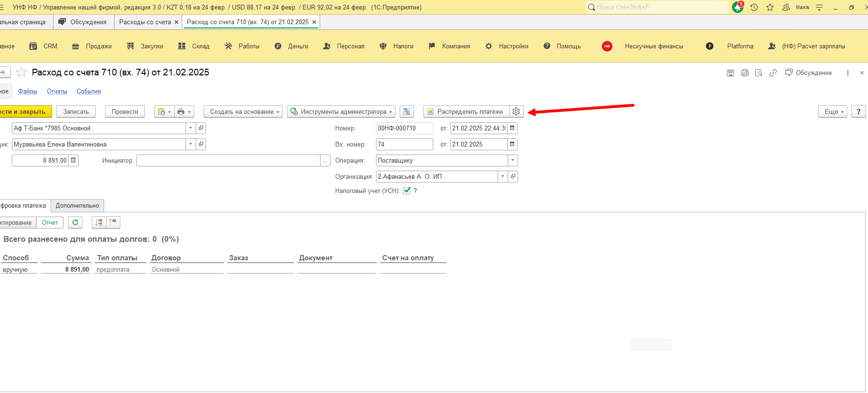868x393 pixels.
Task: Click the Провести button
Action: 125,111
